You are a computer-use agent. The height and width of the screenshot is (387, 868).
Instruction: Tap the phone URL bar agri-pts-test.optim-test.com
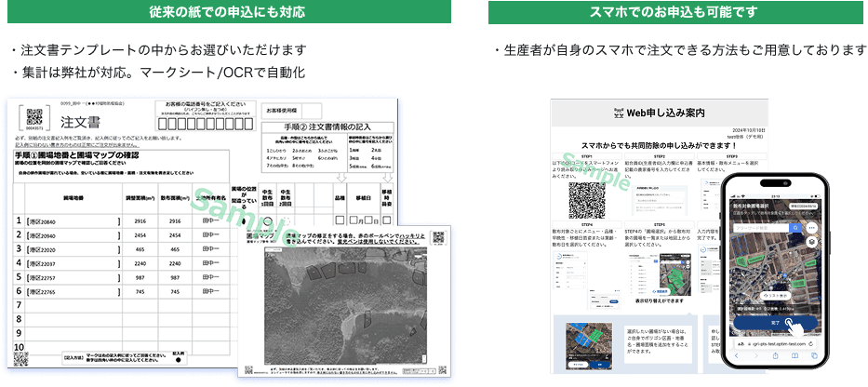[x=775, y=344]
